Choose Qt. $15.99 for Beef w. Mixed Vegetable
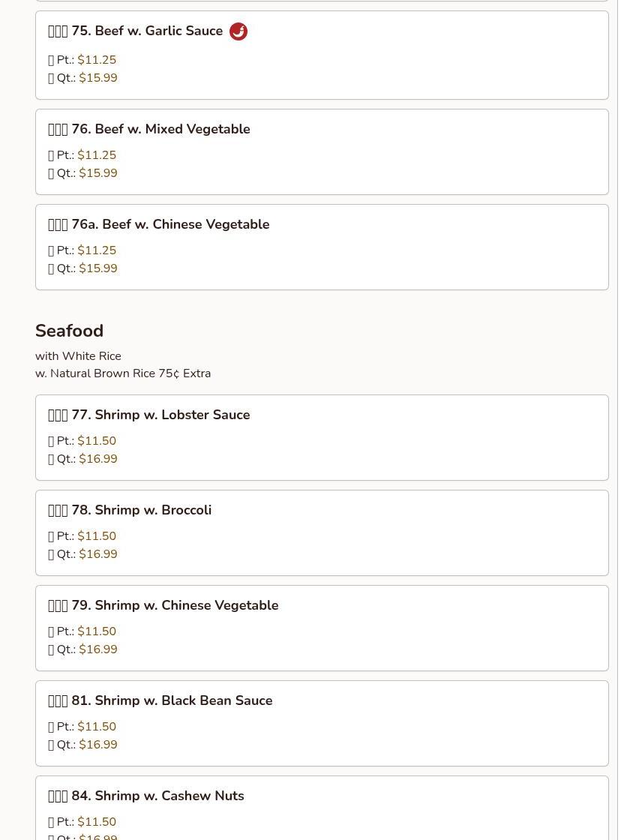The image size is (633, 840). [x=82, y=173]
